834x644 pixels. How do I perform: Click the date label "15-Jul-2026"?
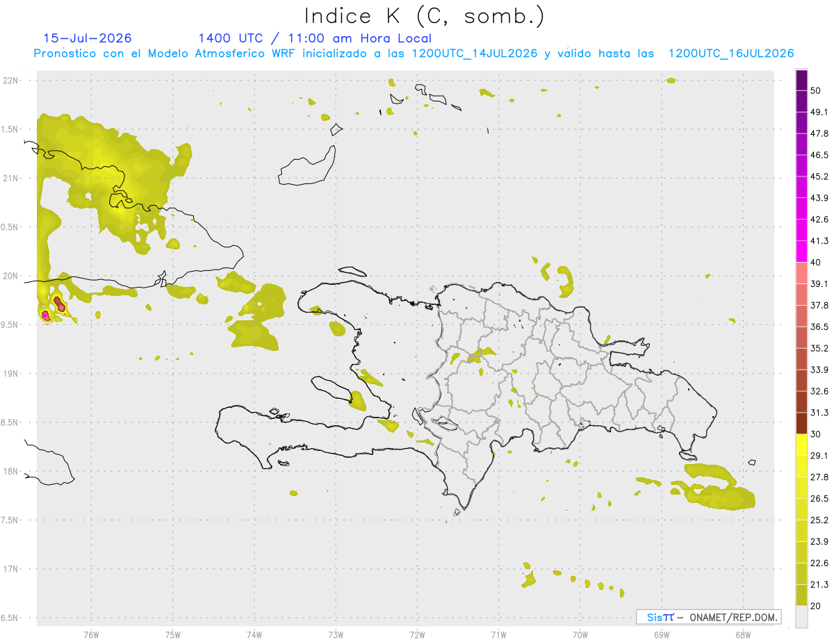tap(88, 38)
